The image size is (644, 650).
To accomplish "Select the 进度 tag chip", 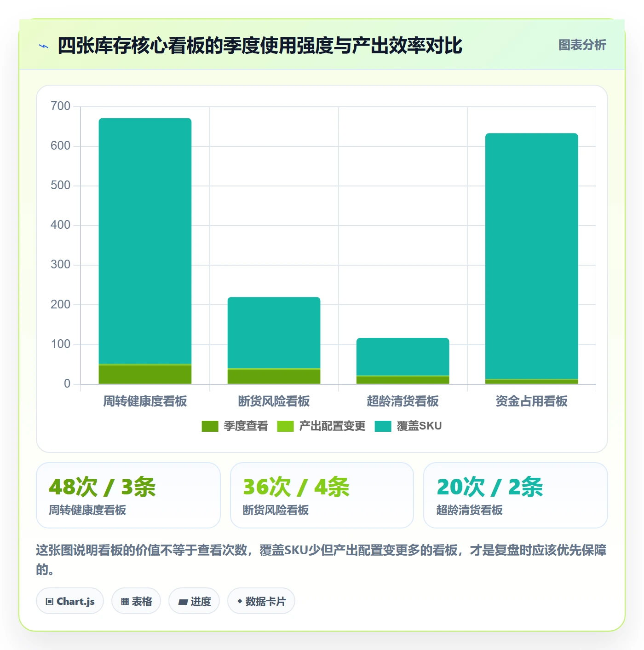I will pyautogui.click(x=194, y=601).
